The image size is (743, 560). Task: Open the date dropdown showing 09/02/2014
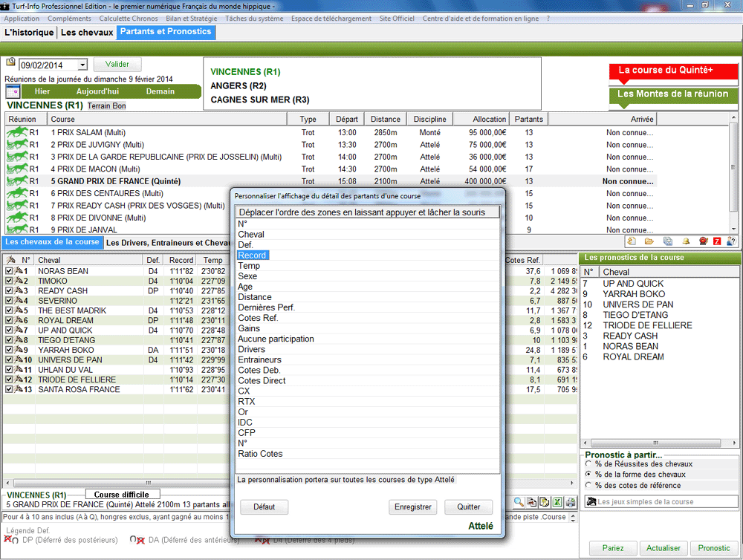pos(82,65)
